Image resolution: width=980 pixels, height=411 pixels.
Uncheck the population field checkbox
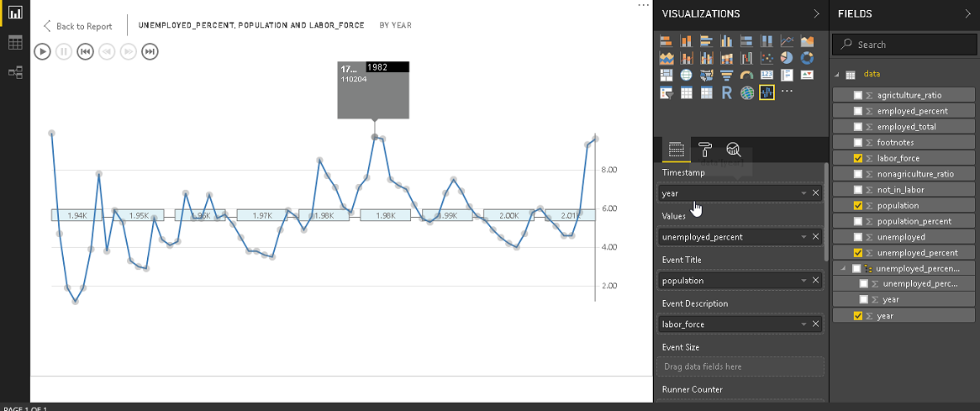[x=858, y=205]
